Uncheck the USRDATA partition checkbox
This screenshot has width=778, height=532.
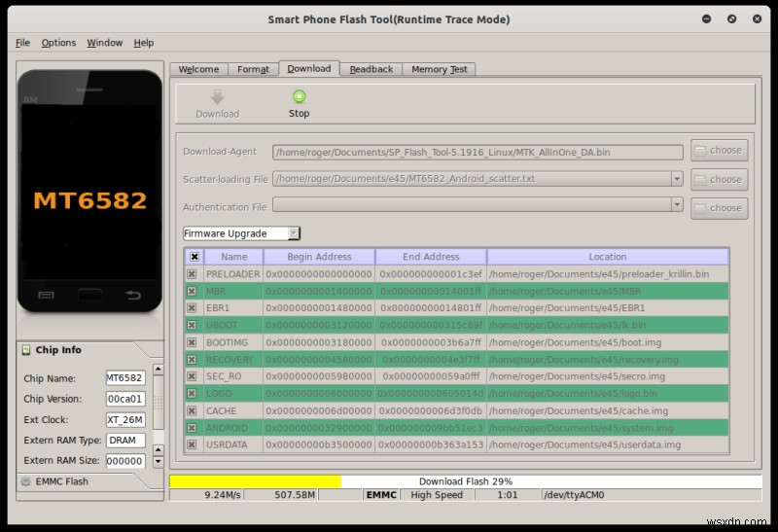click(x=192, y=444)
